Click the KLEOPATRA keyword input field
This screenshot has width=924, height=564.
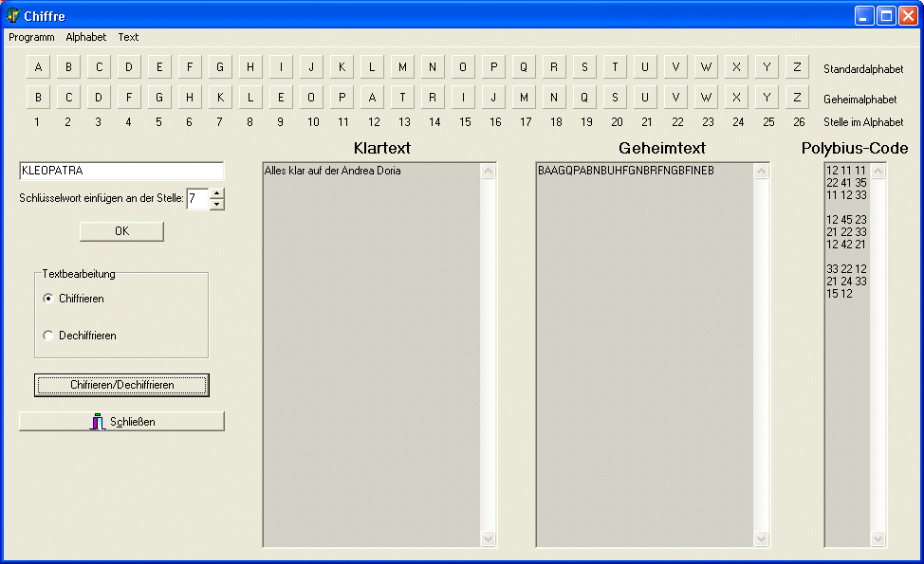pos(121,171)
